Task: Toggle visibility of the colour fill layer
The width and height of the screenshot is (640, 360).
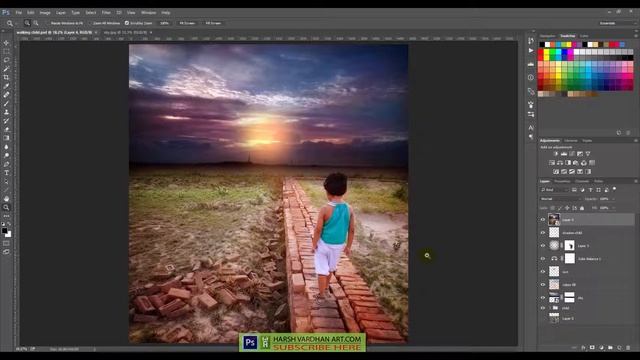Action: click(543, 284)
